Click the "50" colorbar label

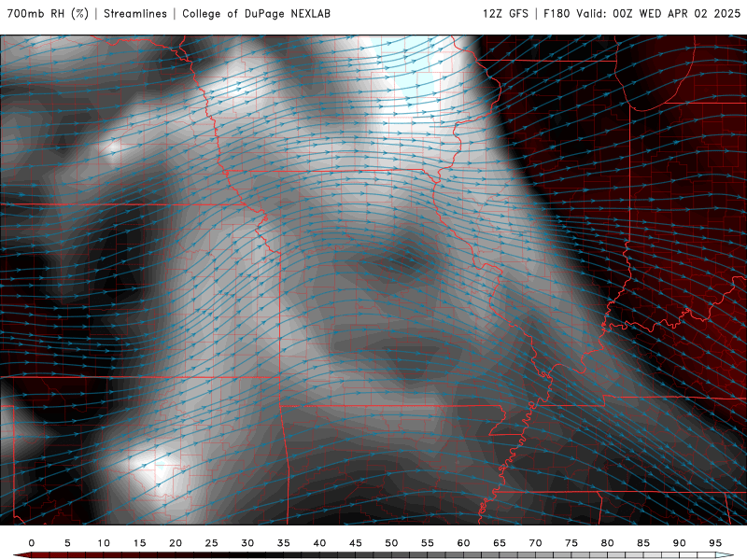point(391,543)
